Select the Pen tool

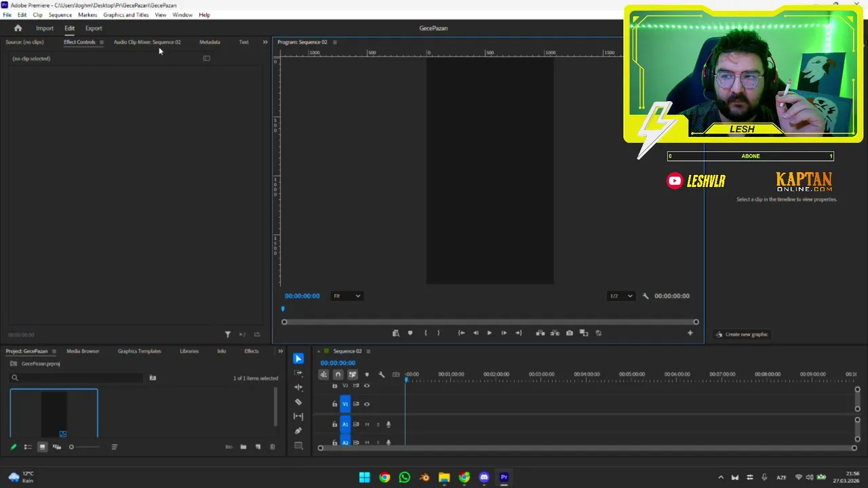pos(298,431)
